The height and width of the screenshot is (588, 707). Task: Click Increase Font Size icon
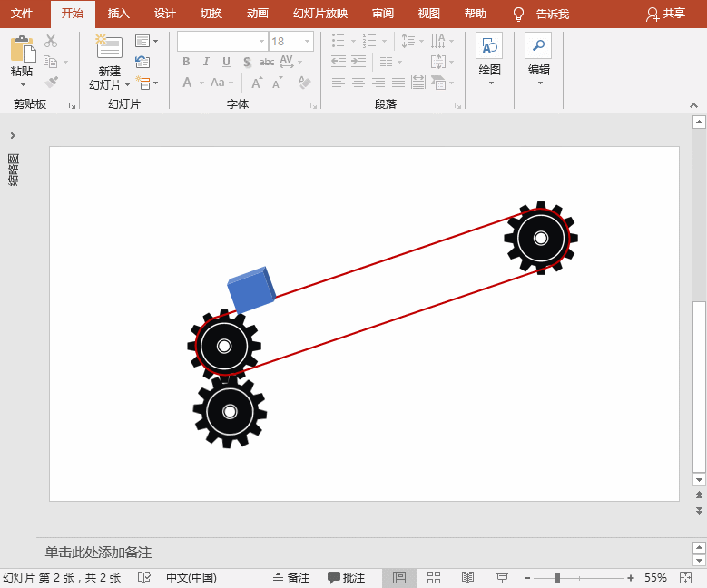[x=257, y=83]
